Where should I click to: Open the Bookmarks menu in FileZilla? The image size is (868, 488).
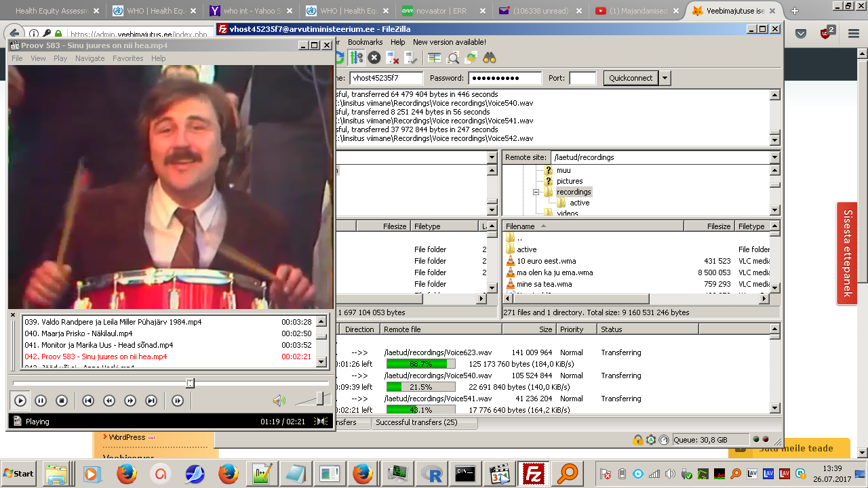365,42
